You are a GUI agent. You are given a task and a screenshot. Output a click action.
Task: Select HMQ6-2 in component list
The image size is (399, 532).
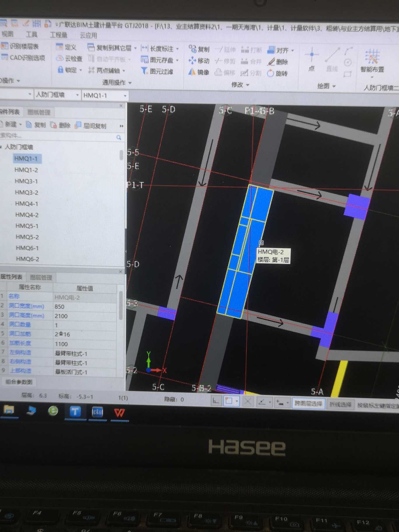click(27, 259)
